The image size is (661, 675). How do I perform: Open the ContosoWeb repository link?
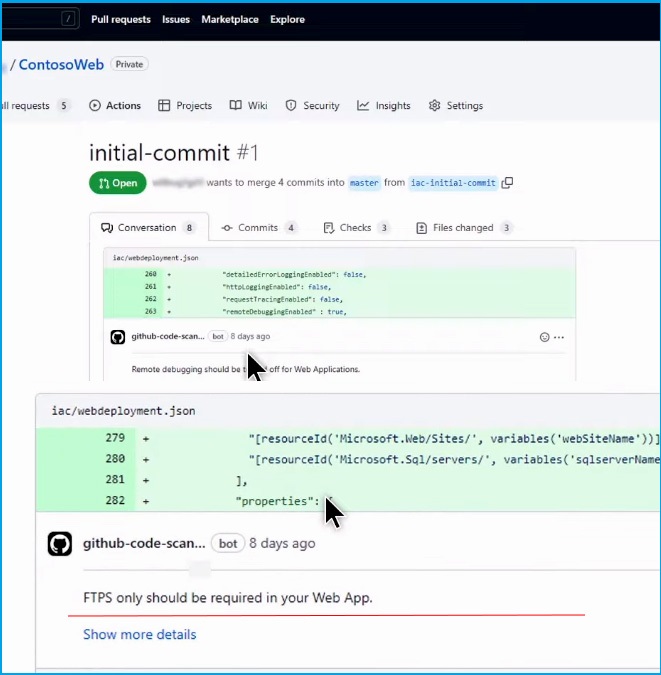(x=61, y=65)
